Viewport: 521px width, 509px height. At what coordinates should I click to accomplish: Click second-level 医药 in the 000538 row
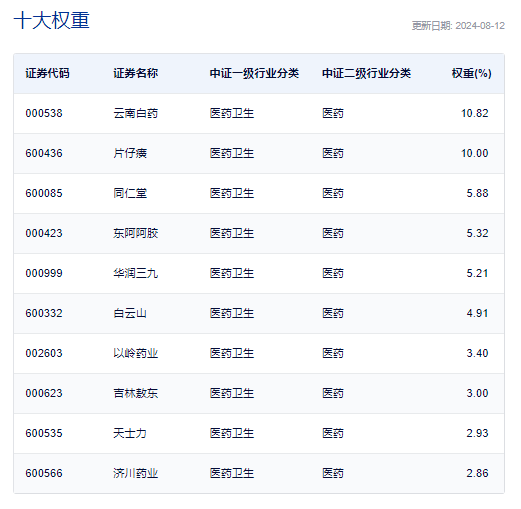tap(333, 113)
